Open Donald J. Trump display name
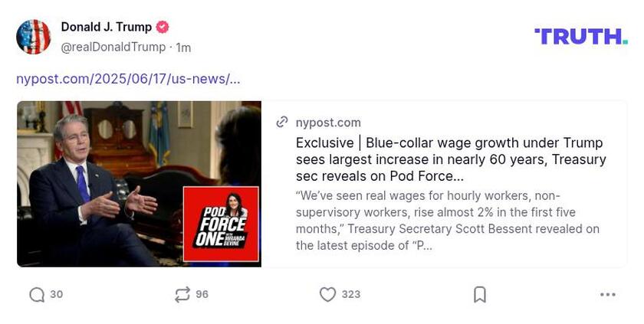The image size is (644, 324). click(x=107, y=27)
